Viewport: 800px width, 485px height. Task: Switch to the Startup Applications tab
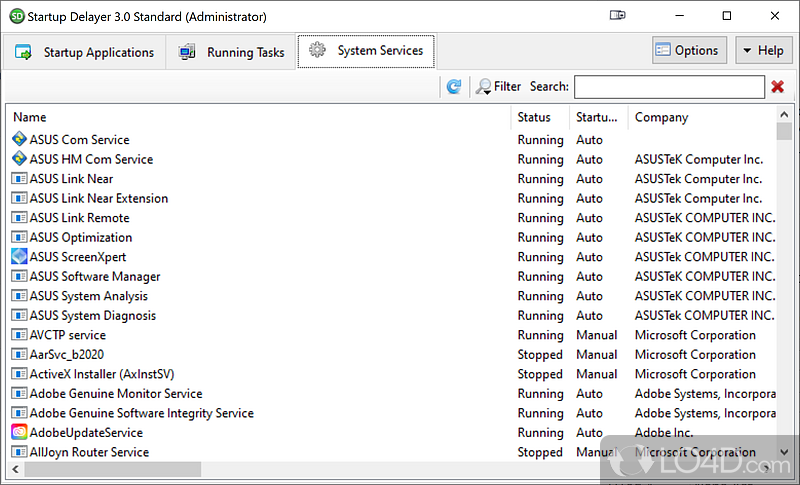pyautogui.click(x=85, y=52)
